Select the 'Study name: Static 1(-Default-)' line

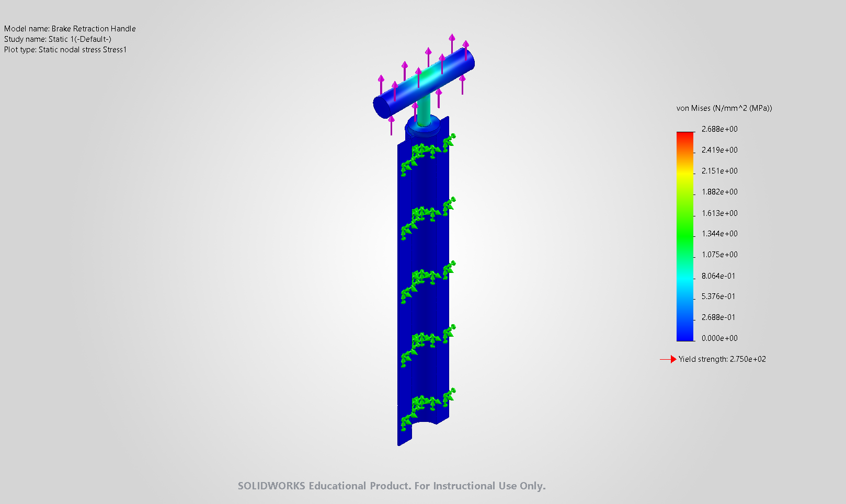coord(58,39)
